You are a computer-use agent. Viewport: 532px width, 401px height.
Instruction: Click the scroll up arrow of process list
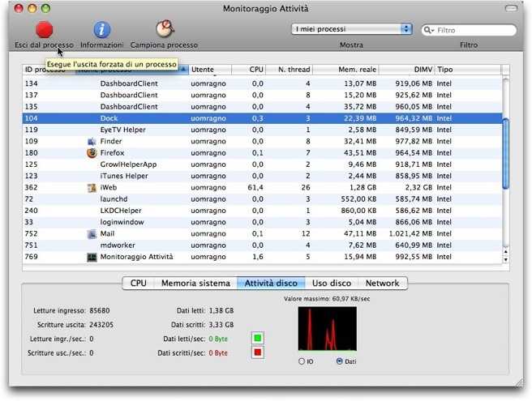click(505, 252)
